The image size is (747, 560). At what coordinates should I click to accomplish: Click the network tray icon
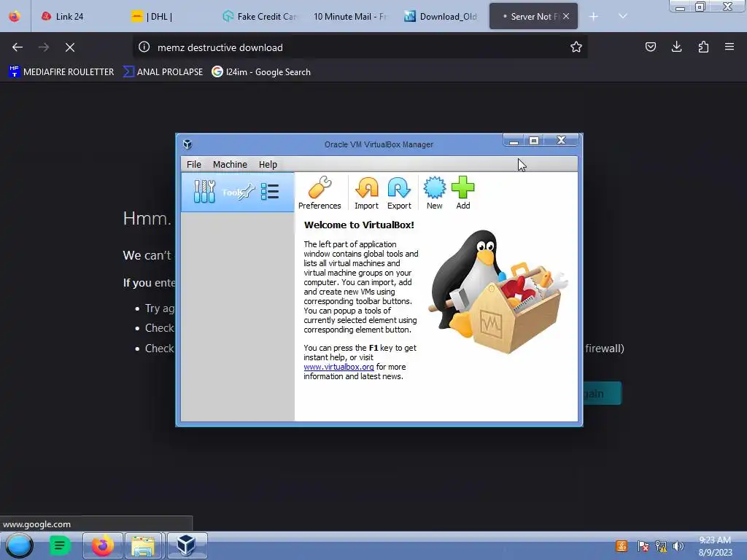tap(661, 546)
